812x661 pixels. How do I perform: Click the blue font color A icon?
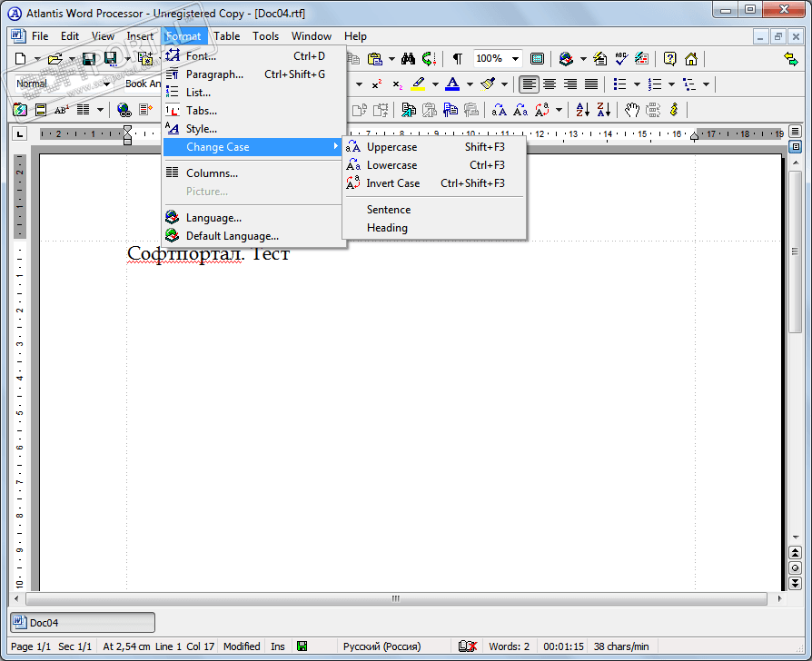[x=452, y=84]
